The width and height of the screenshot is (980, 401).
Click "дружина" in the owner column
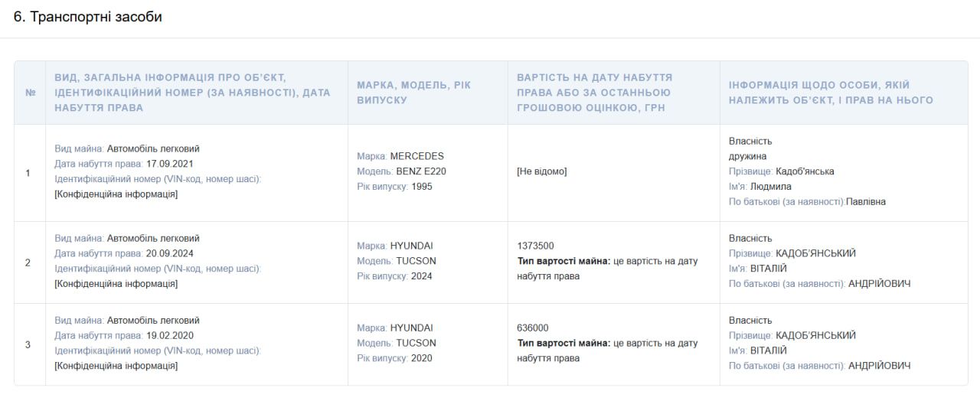coord(747,156)
